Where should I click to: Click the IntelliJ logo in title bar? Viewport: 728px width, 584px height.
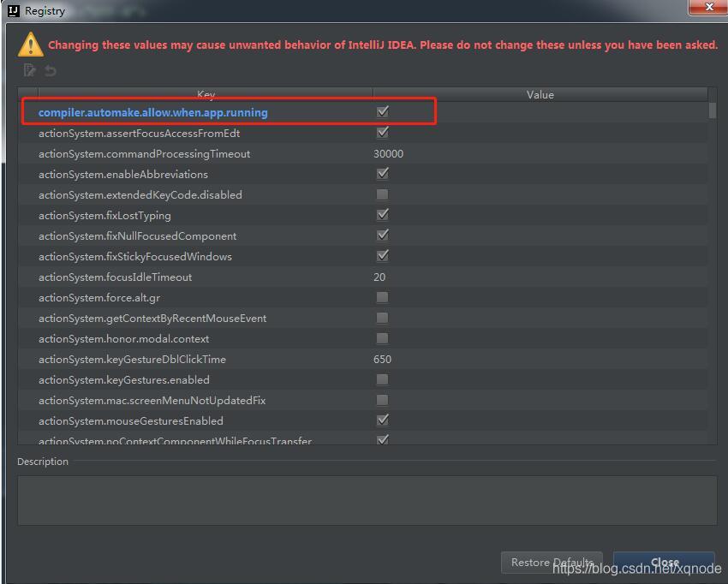tap(13, 10)
